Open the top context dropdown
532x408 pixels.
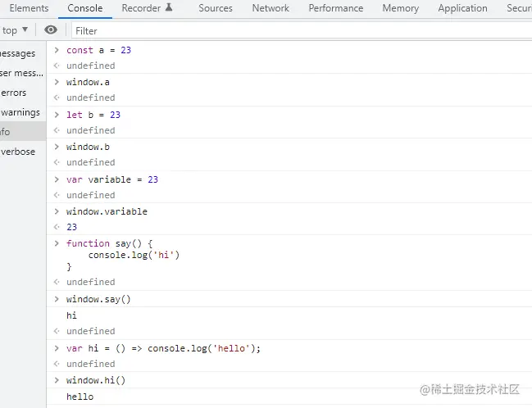[15, 30]
